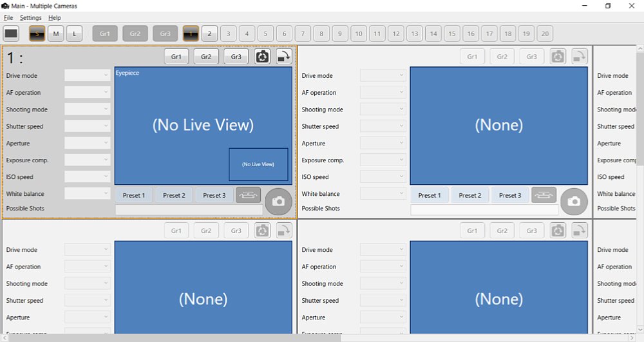Select medium (M) panel size
The height and width of the screenshot is (342, 644).
56,33
